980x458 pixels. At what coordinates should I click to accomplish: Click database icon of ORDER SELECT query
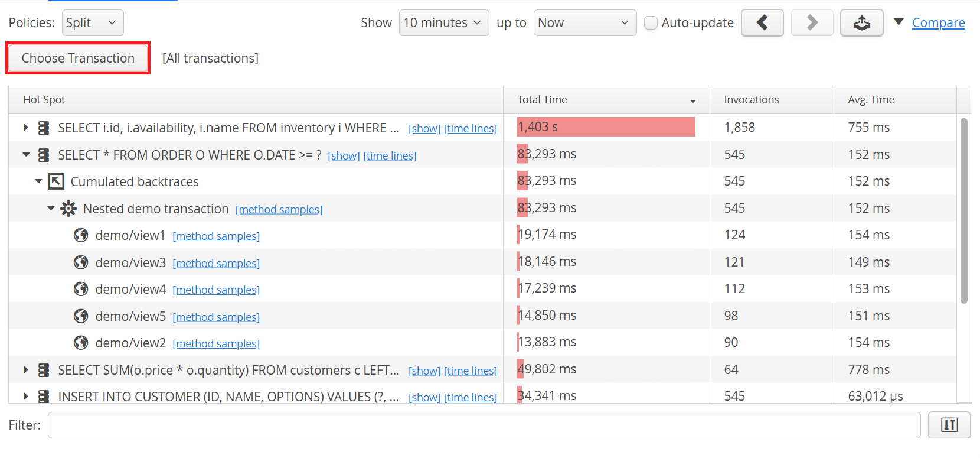click(44, 155)
